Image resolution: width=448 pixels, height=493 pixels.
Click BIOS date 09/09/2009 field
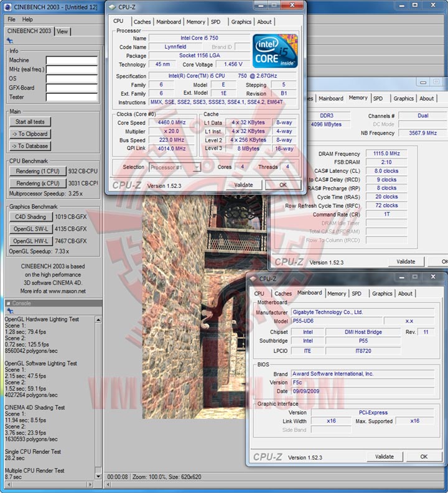[362, 391]
